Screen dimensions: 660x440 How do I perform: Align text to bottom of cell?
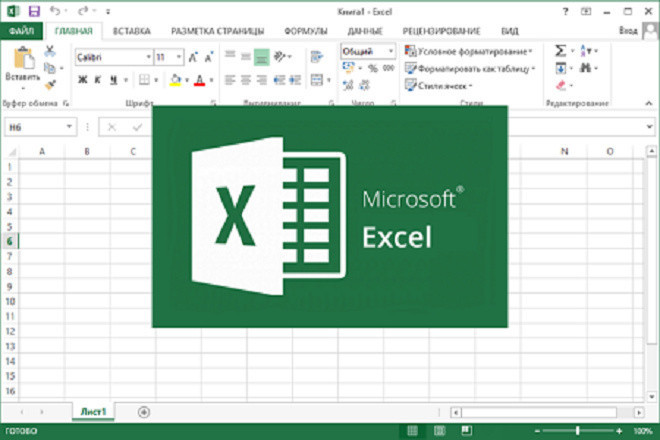point(261,58)
